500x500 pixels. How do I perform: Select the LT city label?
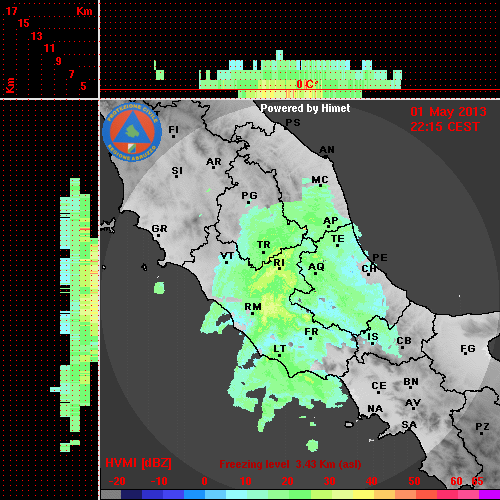280,349
